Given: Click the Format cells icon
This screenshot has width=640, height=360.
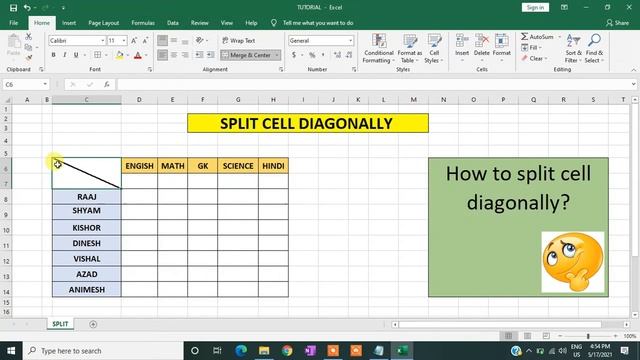Looking at the screenshot, I should pos(502,41).
